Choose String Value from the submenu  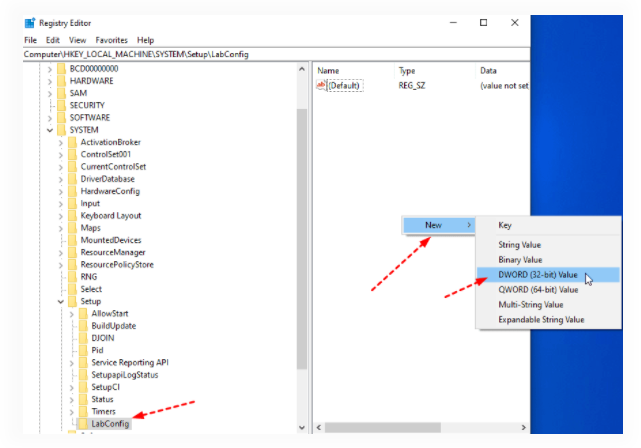548,245
